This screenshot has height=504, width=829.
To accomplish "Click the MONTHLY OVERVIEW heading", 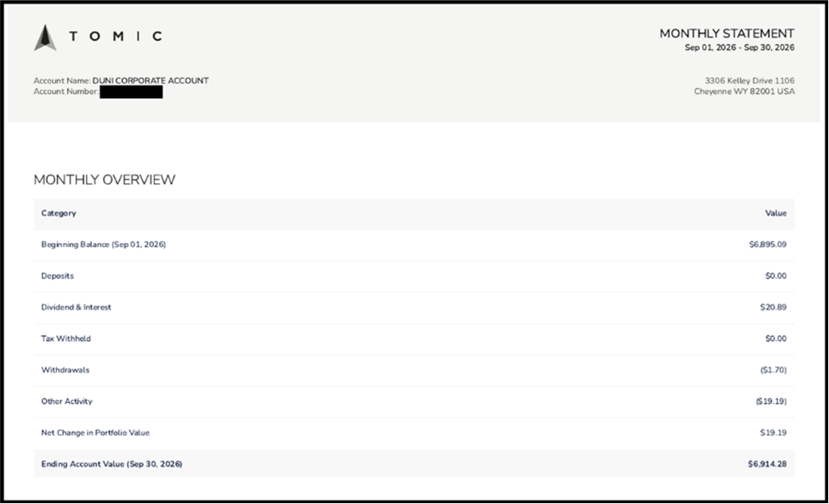I will (x=105, y=180).
